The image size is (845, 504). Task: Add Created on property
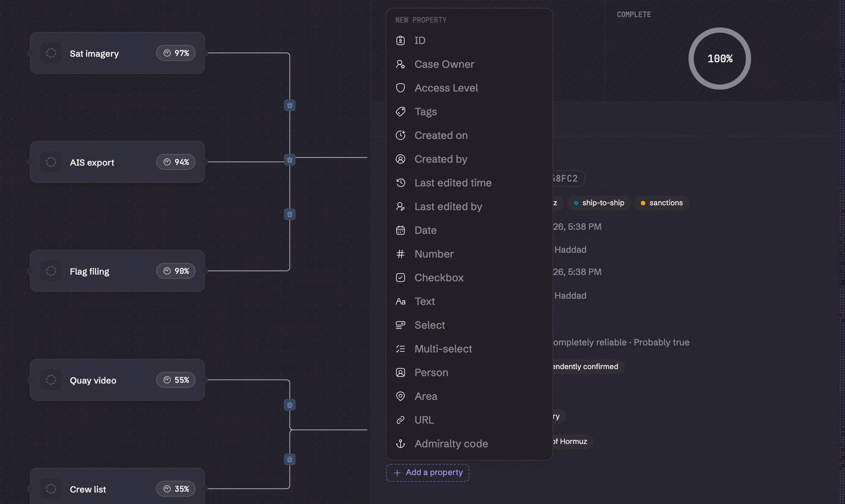click(x=469, y=135)
